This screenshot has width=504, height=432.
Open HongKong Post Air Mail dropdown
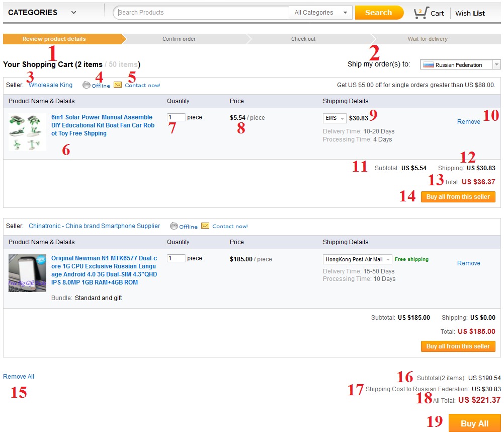357,259
